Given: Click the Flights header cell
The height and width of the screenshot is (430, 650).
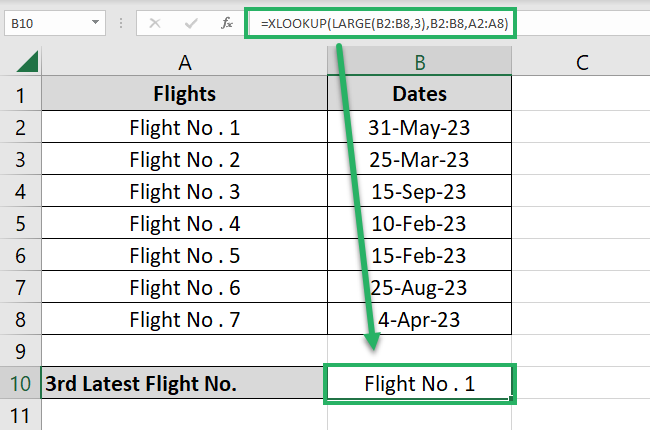Looking at the screenshot, I should pyautogui.click(x=185, y=96).
